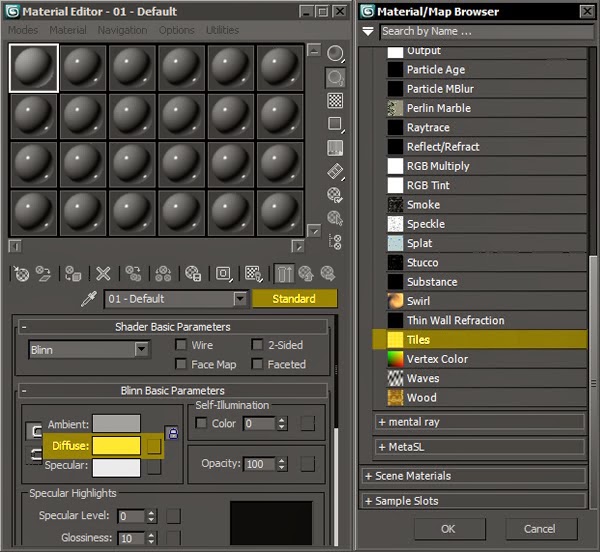
Task: Open the Utilities menu
Action: coord(222,30)
